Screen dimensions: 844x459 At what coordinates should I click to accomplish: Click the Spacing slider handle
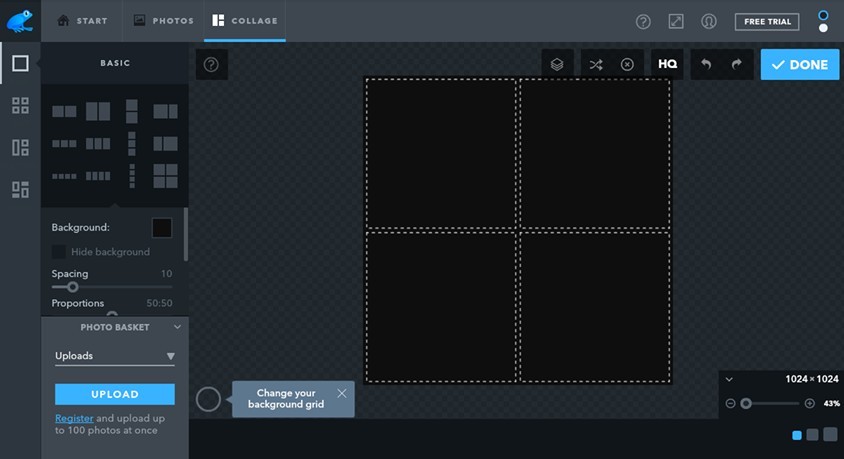73,287
